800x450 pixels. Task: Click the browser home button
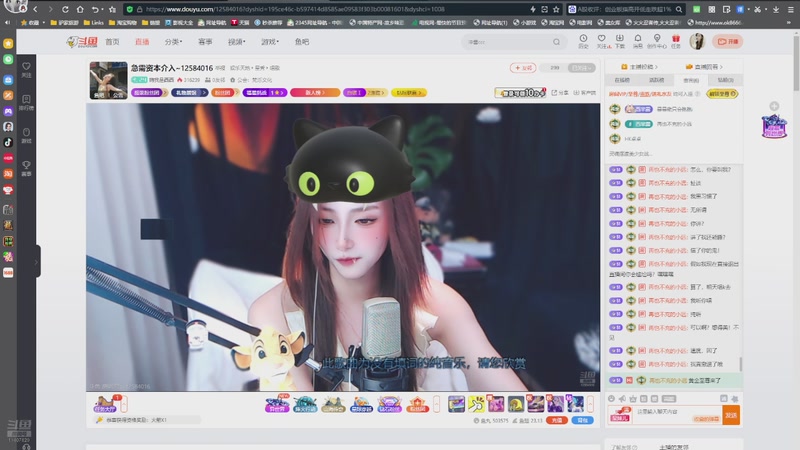[x=80, y=9]
